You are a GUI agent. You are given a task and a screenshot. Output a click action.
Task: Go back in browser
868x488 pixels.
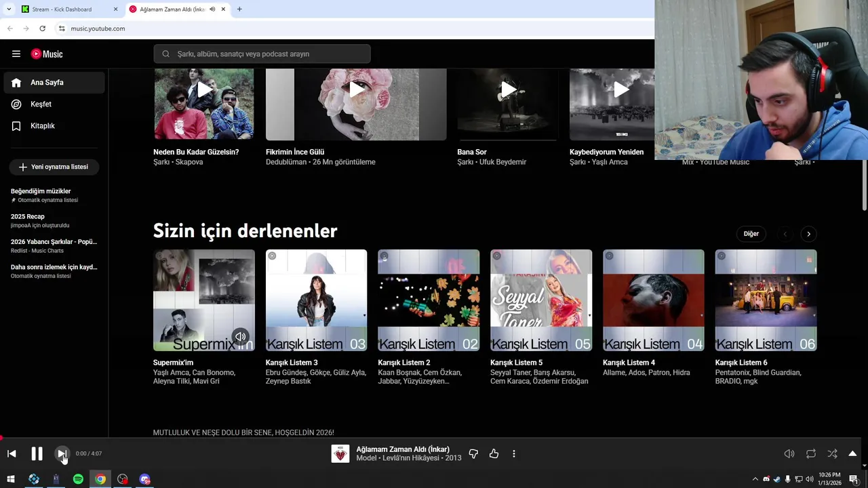click(x=9, y=28)
